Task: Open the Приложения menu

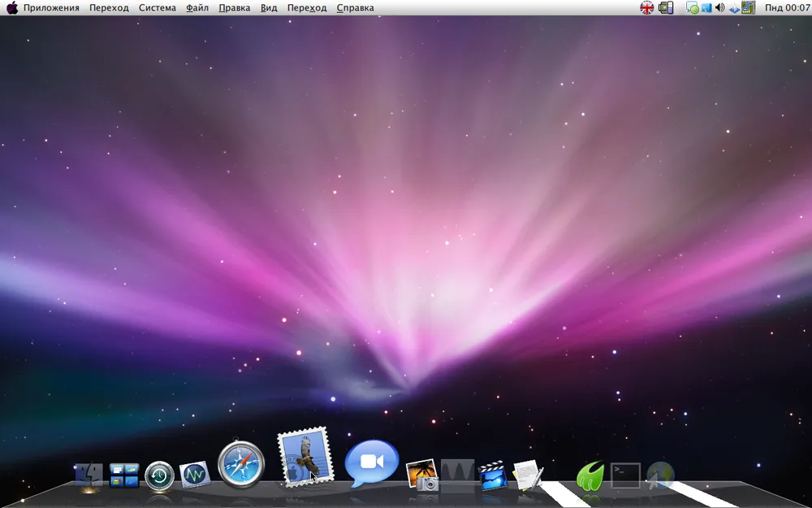Action: pyautogui.click(x=51, y=7)
